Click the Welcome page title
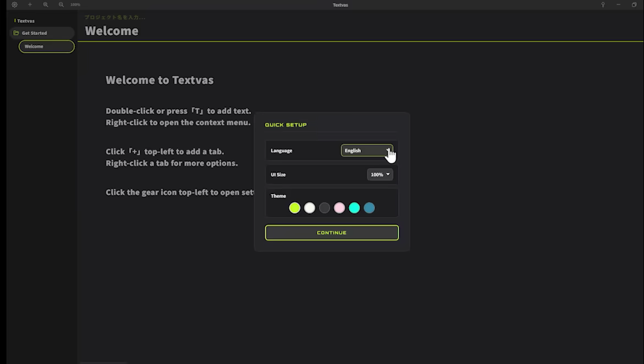Image resolution: width=644 pixels, height=364 pixels. (x=112, y=31)
